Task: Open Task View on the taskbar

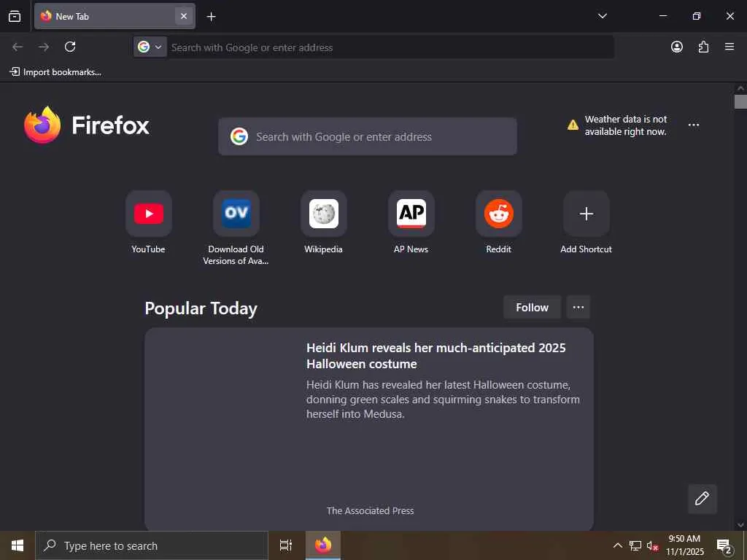Action: (x=286, y=545)
